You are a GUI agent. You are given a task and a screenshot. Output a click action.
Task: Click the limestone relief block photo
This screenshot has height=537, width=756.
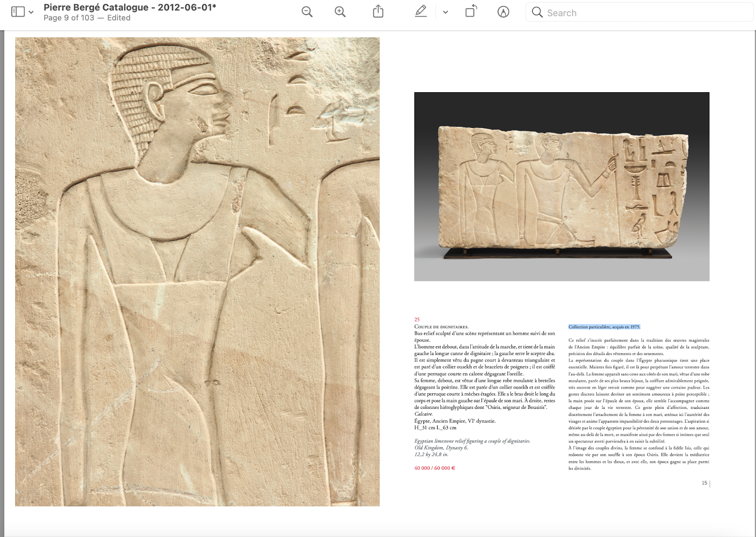(562, 187)
